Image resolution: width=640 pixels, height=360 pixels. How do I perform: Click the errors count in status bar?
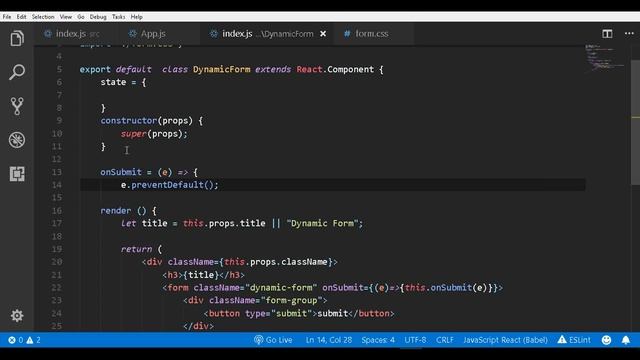(16, 340)
